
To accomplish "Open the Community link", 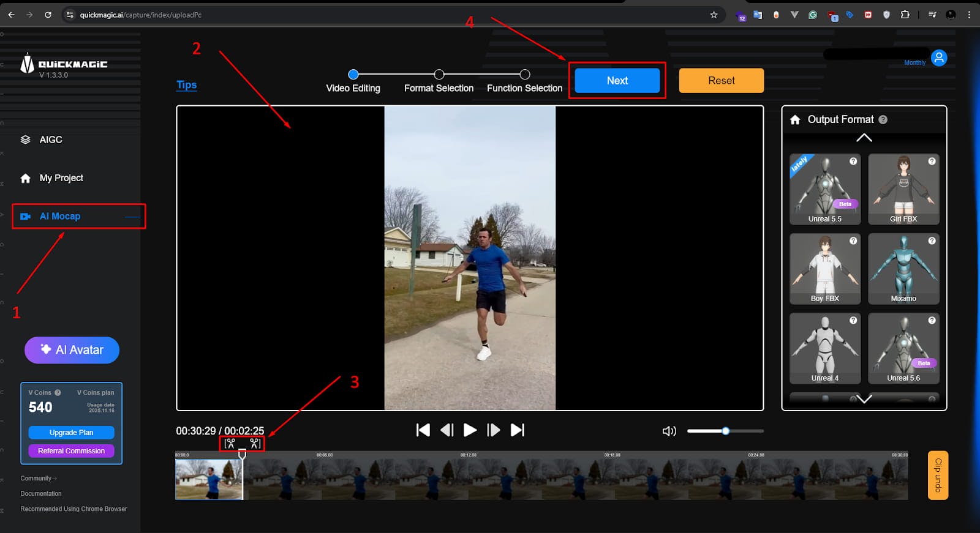I will (38, 479).
